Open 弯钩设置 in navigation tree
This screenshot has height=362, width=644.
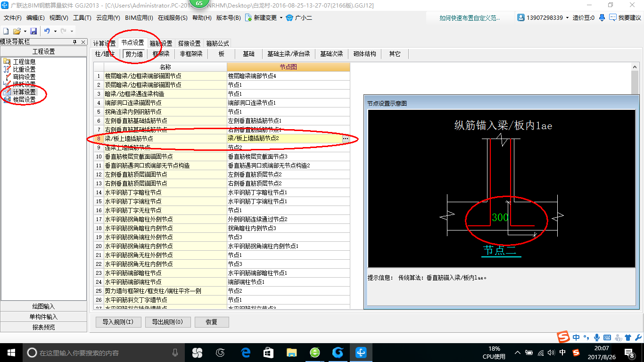[24, 77]
